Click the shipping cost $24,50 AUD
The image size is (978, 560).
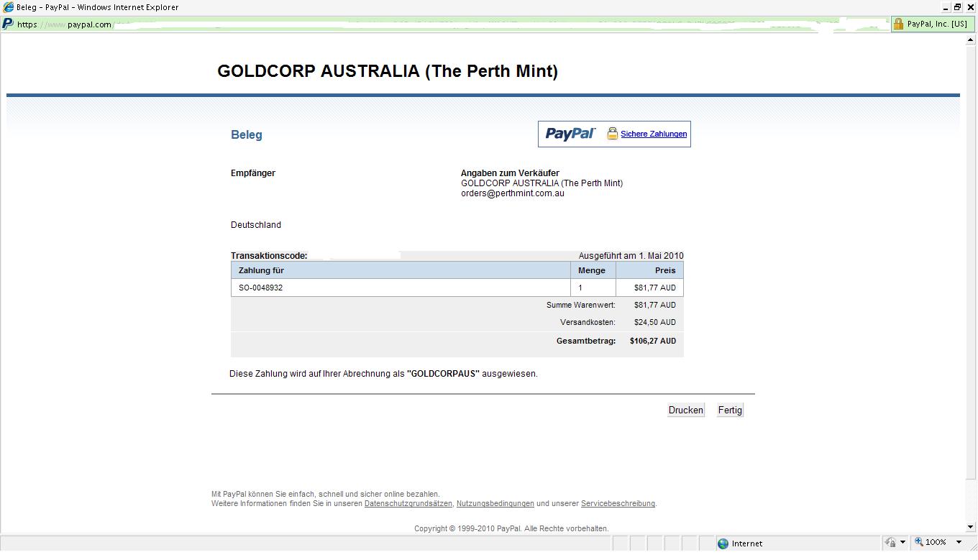[x=655, y=323]
